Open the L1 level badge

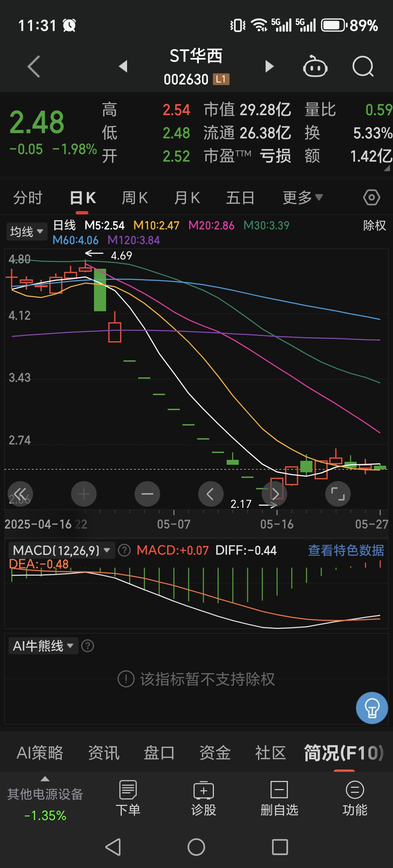click(x=221, y=79)
